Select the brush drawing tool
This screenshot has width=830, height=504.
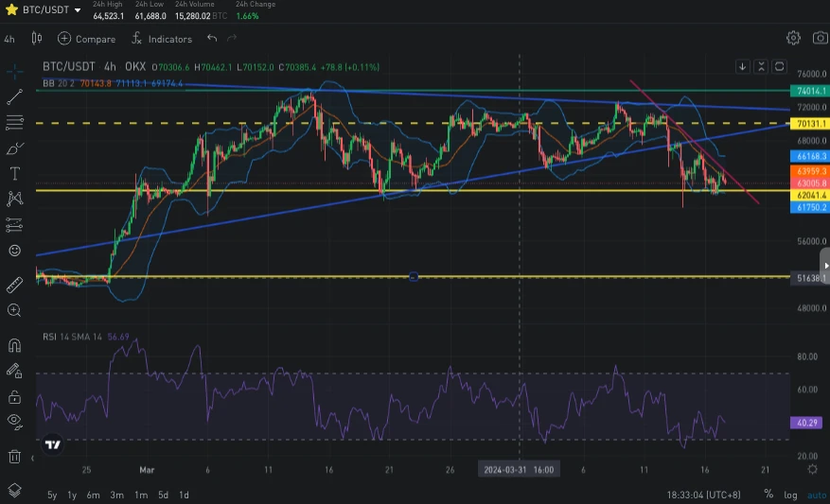[x=14, y=148]
